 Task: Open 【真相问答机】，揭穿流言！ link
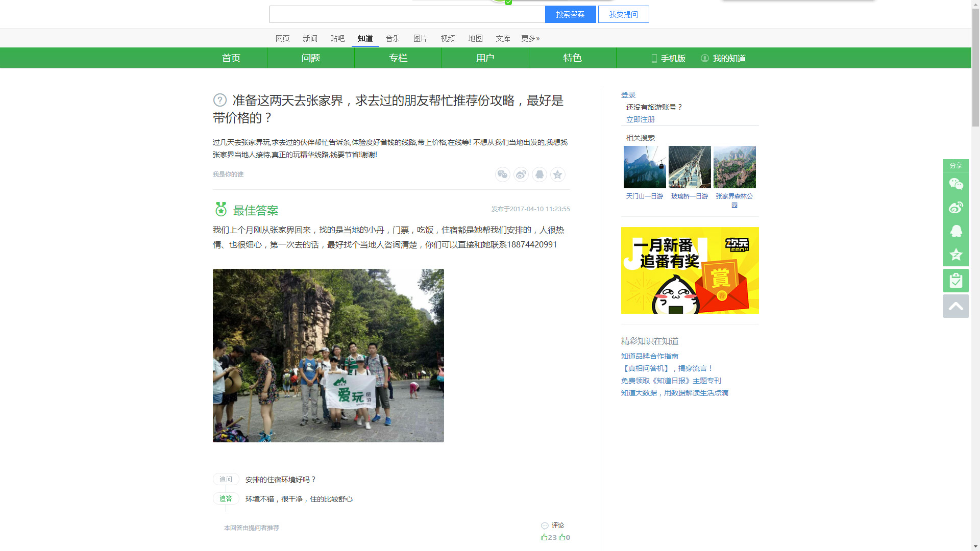coord(667,368)
